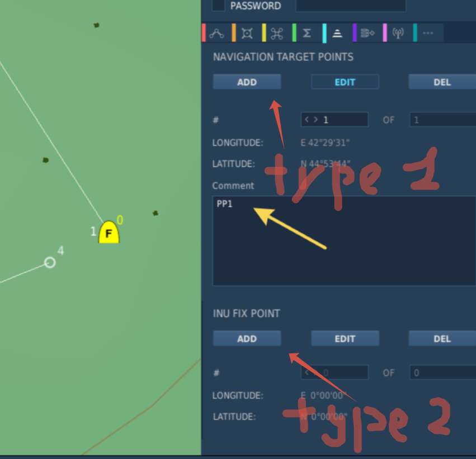Image resolution: width=476 pixels, height=459 pixels.
Task: Click EDIT under INU Fix Point
Action: coord(345,339)
